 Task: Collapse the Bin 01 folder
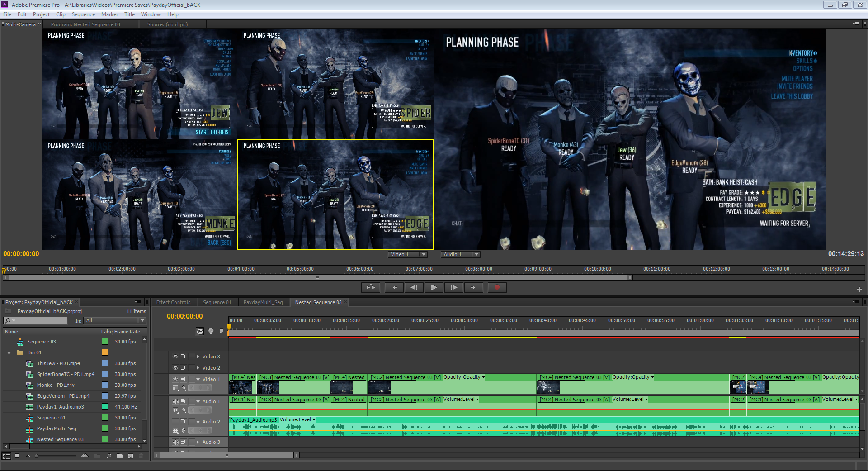[x=9, y=353]
